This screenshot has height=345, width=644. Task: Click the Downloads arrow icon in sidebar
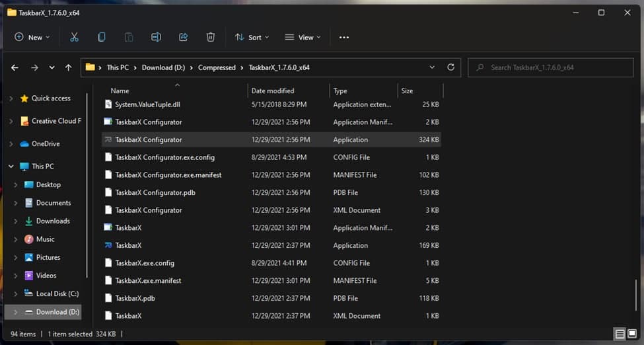tap(29, 221)
